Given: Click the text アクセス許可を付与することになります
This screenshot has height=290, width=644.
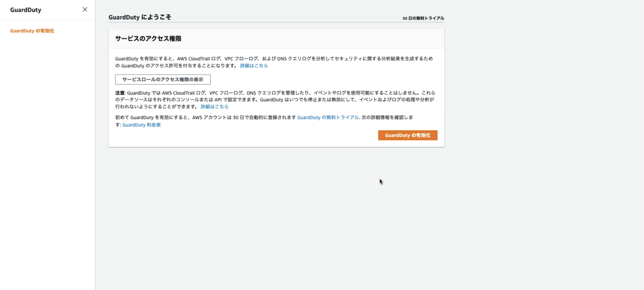Looking at the screenshot, I should 193,66.
